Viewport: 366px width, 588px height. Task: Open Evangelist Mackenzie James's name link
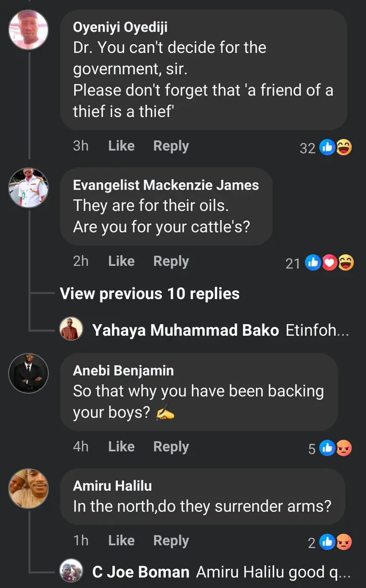tap(166, 185)
